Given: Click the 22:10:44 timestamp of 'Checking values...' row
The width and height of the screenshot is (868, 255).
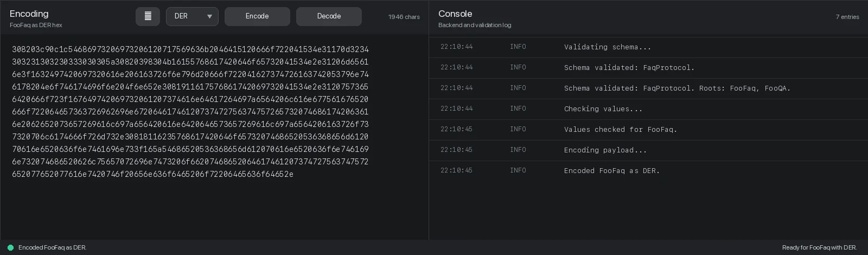Looking at the screenshot, I should pyautogui.click(x=457, y=109).
